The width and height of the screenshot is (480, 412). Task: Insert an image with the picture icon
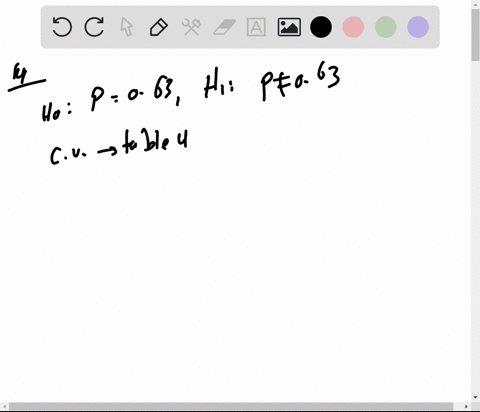289,27
